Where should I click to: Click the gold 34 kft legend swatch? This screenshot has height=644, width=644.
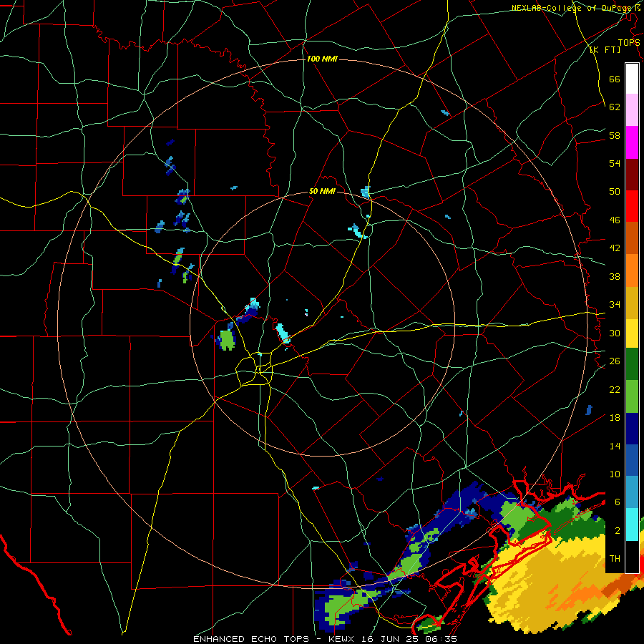pos(632,302)
